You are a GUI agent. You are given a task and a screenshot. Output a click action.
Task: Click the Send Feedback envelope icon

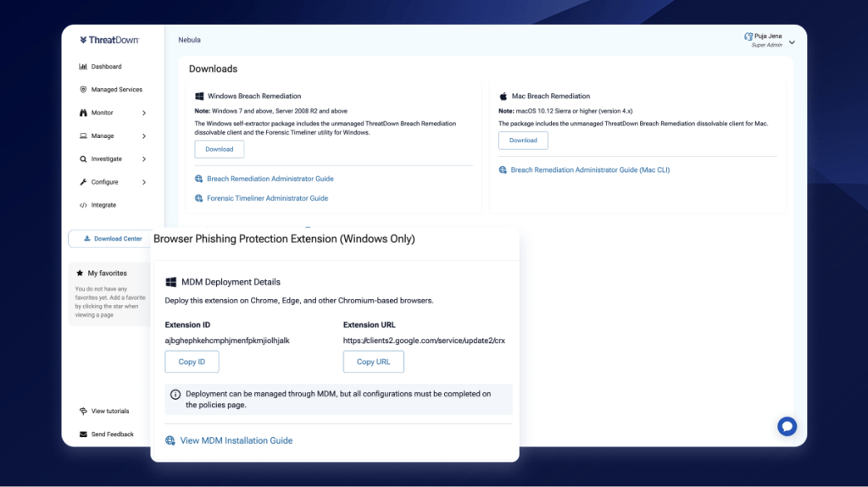pyautogui.click(x=83, y=434)
